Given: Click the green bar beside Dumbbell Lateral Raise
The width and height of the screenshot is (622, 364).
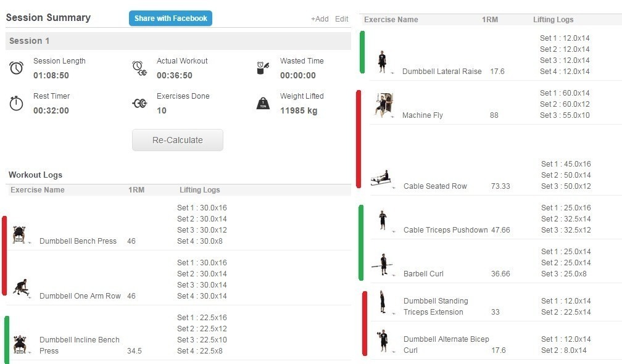Looking at the screenshot, I should 362,52.
